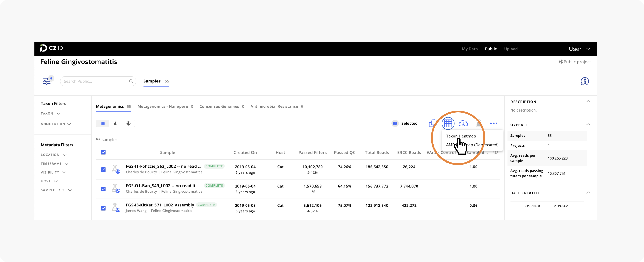Toggle the select-all samples checkbox
This screenshot has width=644, height=262.
pyautogui.click(x=103, y=152)
